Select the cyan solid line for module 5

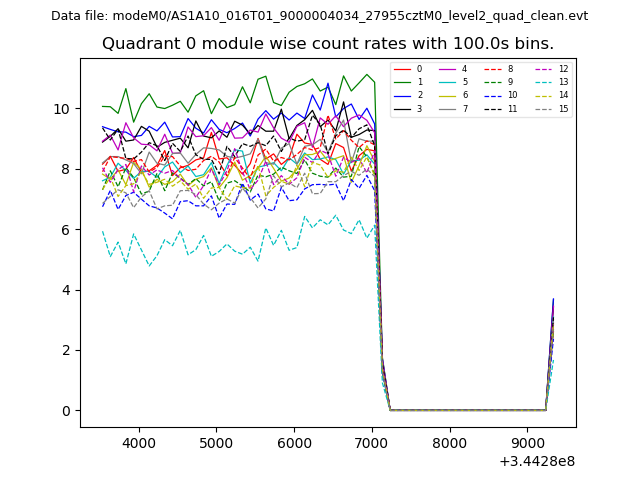tap(447, 82)
